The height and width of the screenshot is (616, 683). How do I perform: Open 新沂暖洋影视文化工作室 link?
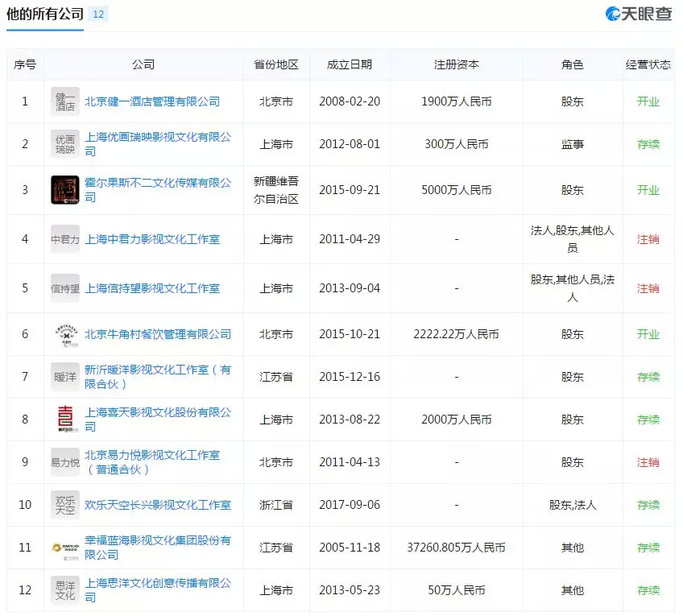158,377
